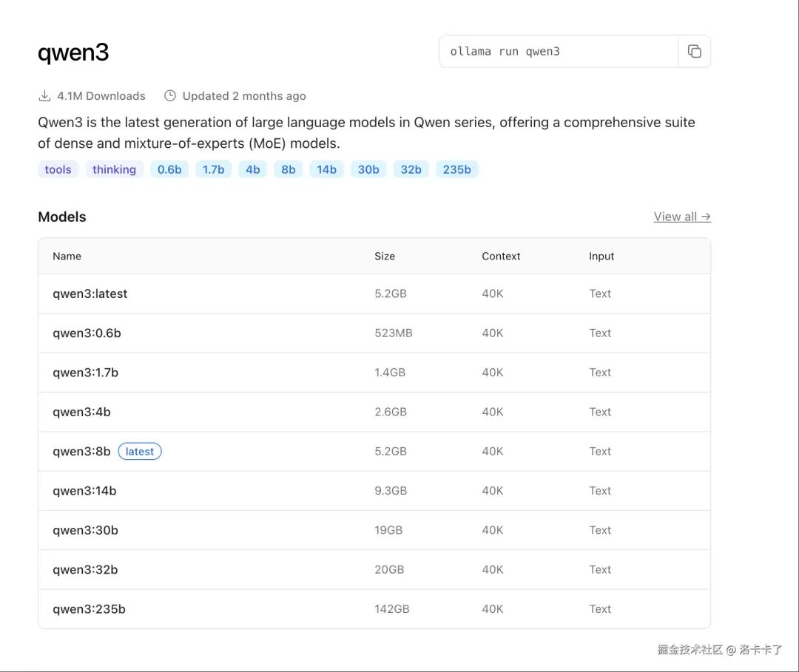Image resolution: width=799 pixels, height=672 pixels.
Task: Open the qwen3:0.6b model
Action: (x=87, y=333)
